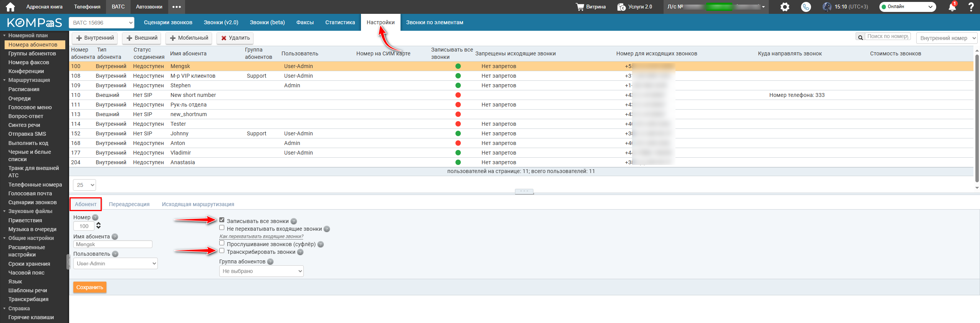Click the Удалить button

pos(235,38)
